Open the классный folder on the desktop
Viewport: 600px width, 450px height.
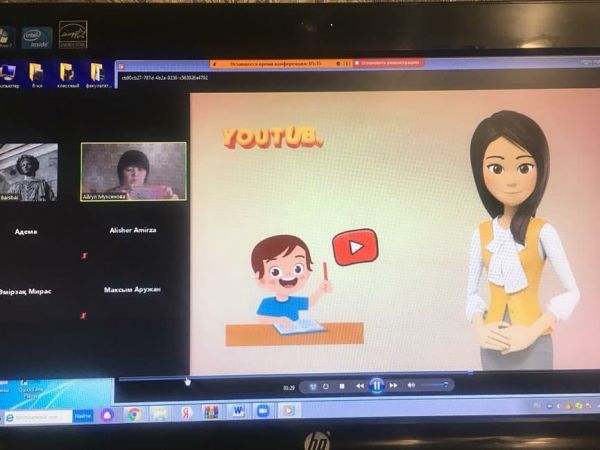[x=67, y=75]
